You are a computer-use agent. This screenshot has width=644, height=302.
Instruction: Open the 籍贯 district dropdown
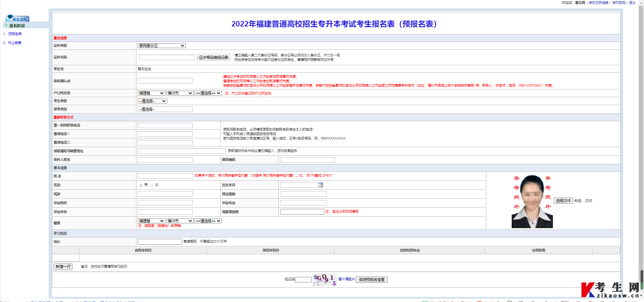tap(208, 221)
